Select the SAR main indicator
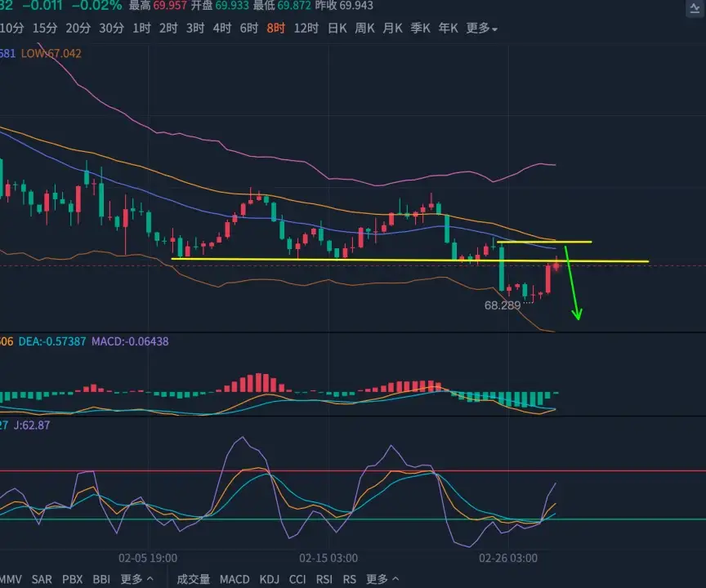706x588 pixels. [x=42, y=579]
